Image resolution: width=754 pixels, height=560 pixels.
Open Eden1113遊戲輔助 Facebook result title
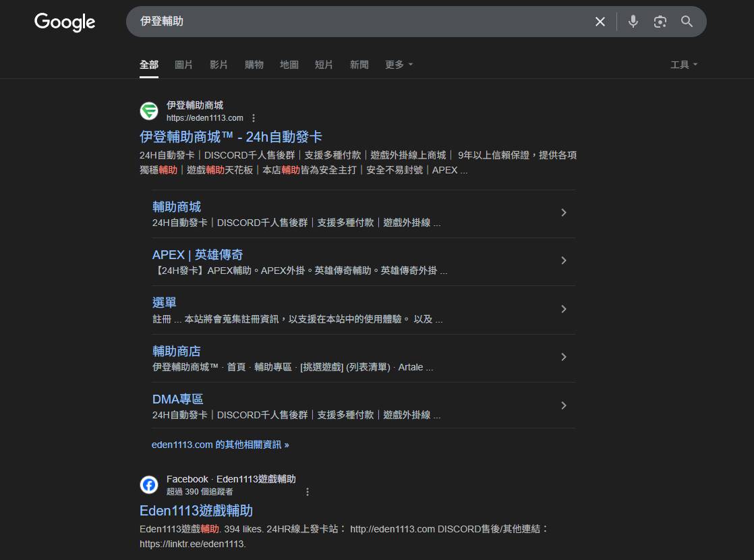pyautogui.click(x=196, y=511)
